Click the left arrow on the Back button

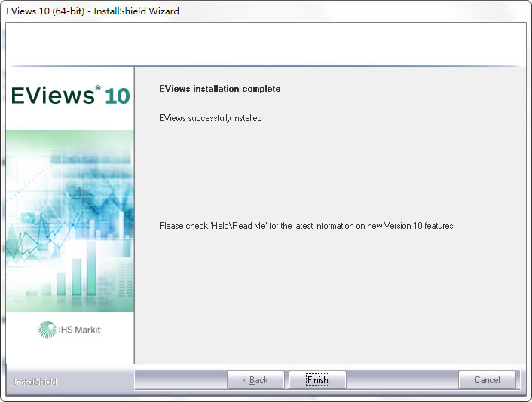click(245, 380)
